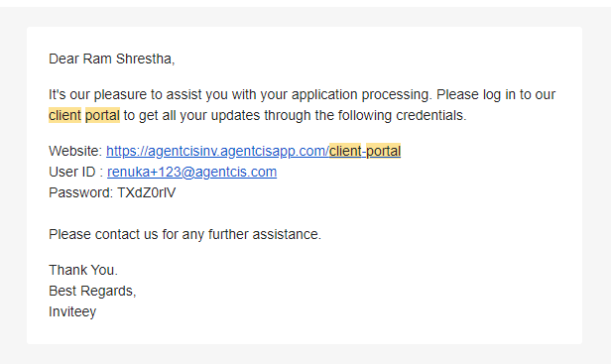Click the 'Password:' label
Image resolution: width=611 pixels, height=364 pixels.
click(81, 192)
